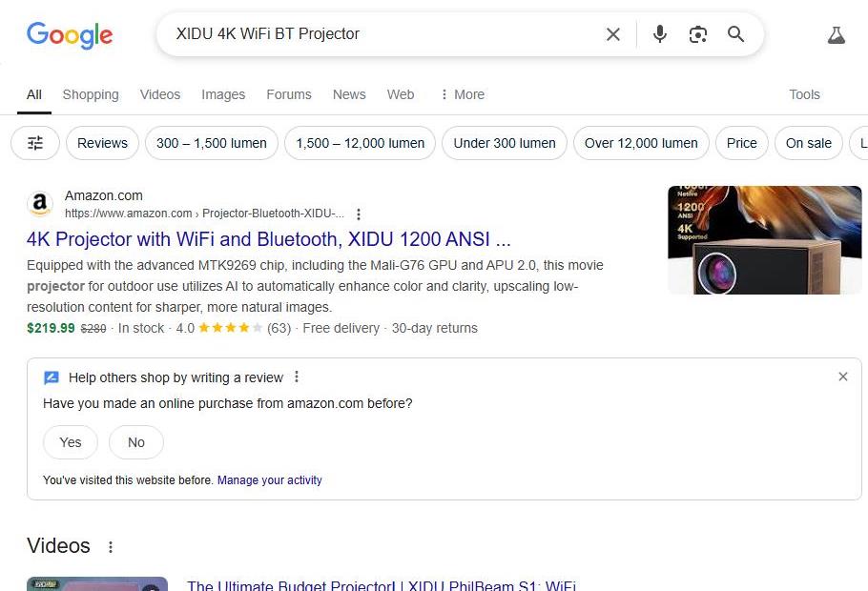Switch to the News tab
This screenshot has height=591, width=868.
point(349,94)
